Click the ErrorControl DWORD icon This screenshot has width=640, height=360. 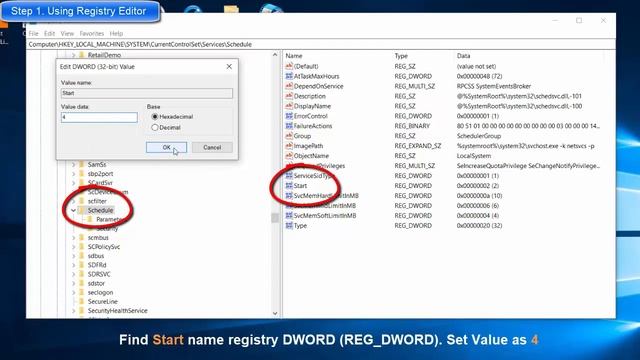click(x=289, y=116)
